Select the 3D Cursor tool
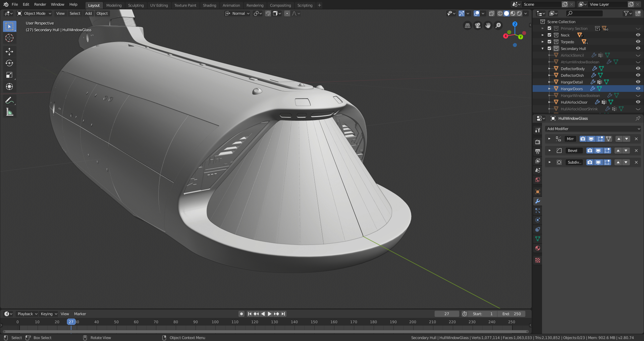The height and width of the screenshot is (341, 644). 9,38
